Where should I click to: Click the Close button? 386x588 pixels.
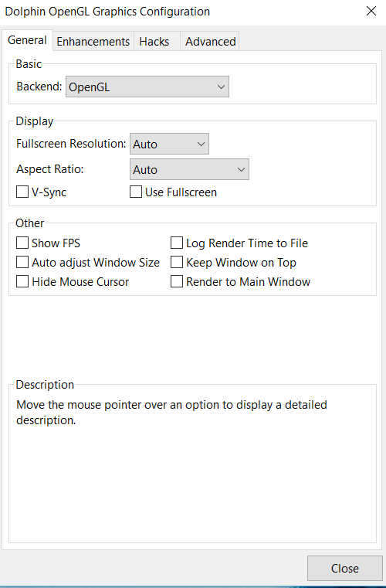click(x=345, y=569)
